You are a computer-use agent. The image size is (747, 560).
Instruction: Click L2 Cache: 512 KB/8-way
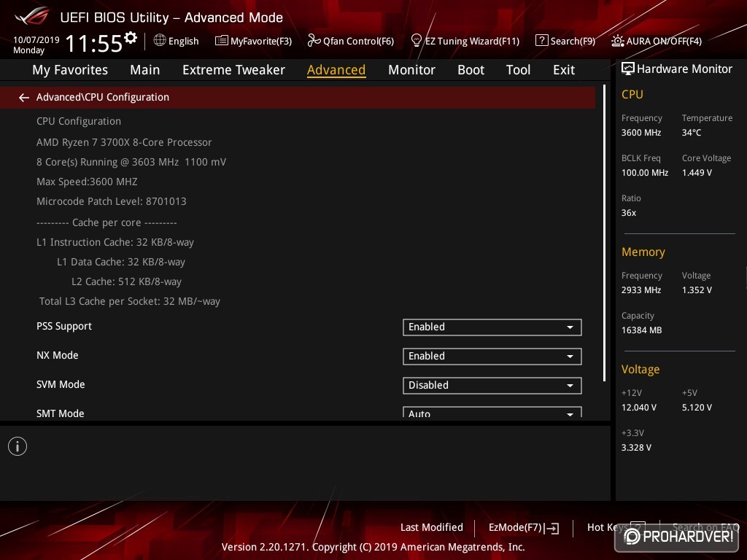tap(126, 282)
